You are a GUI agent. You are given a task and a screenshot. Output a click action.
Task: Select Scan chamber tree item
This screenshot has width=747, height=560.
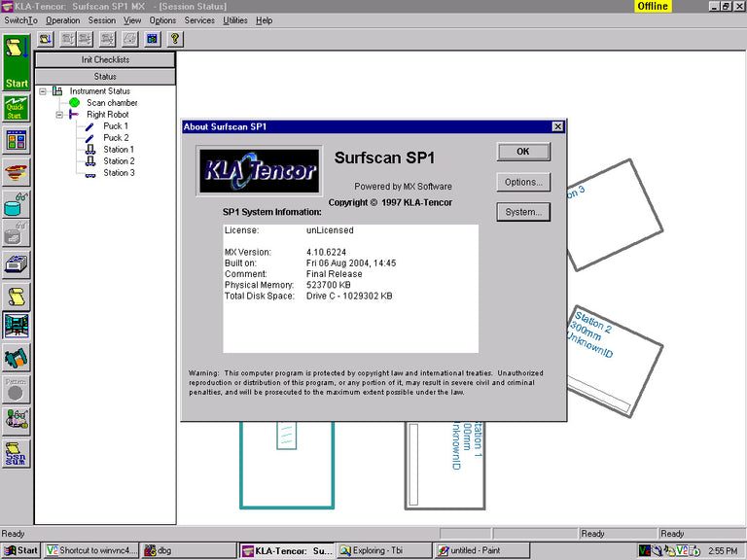pyautogui.click(x=112, y=103)
